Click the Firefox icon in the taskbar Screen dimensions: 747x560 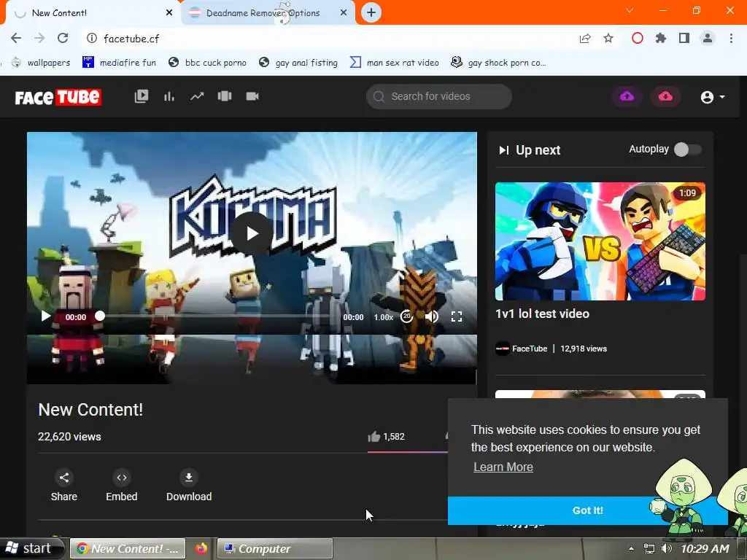[201, 548]
